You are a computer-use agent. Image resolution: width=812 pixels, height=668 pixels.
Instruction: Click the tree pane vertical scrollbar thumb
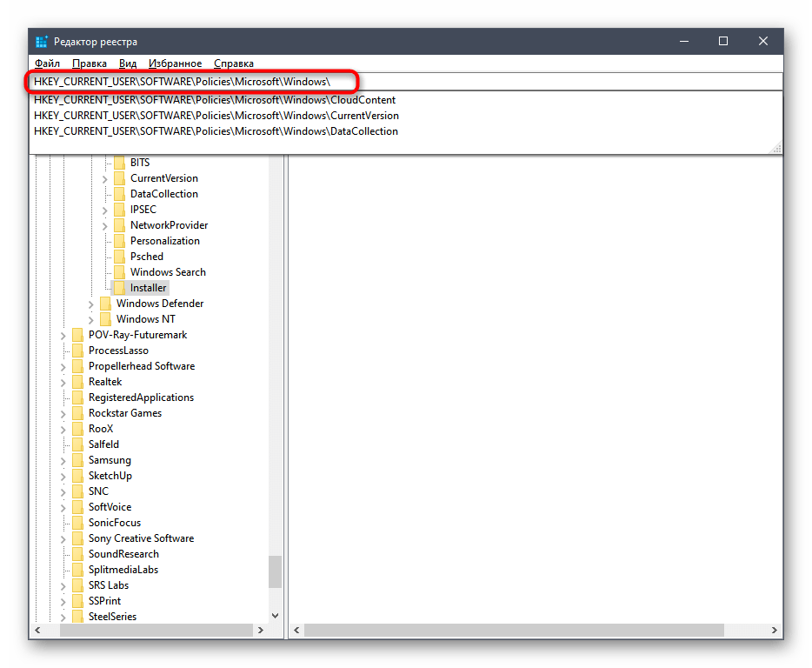pyautogui.click(x=275, y=572)
